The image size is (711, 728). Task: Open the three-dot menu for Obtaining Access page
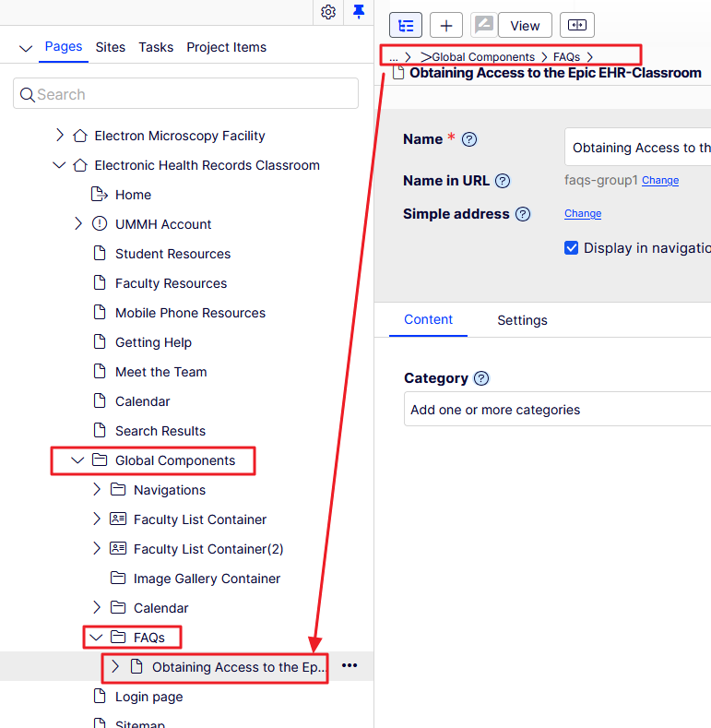[350, 666]
